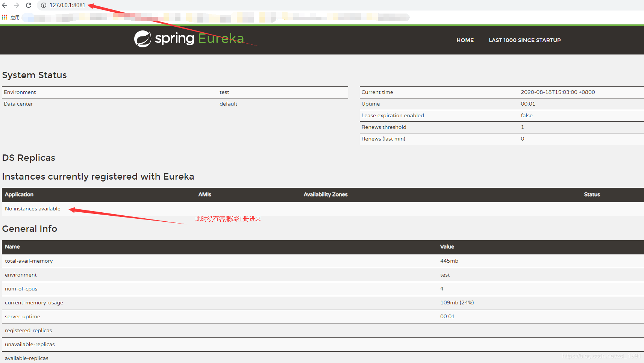Screen dimensions: 644x363
Task: Click the address bar URL 127.0.0.1:8081
Action: tap(67, 5)
